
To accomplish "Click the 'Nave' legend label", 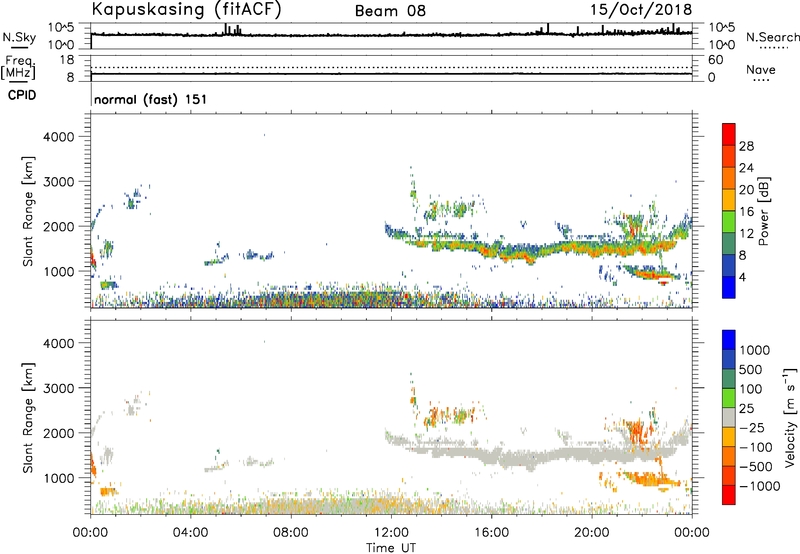I will click(761, 70).
